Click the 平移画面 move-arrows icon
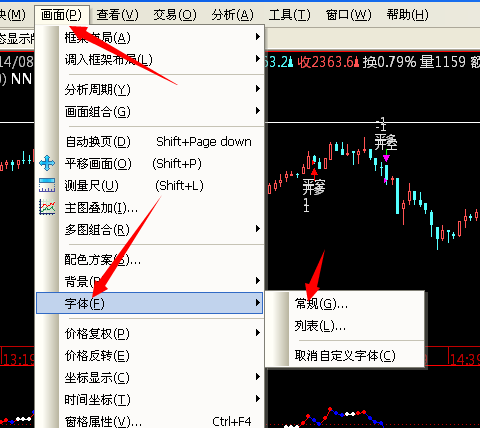Image resolution: width=480 pixels, height=428 pixels. pyautogui.click(x=47, y=163)
